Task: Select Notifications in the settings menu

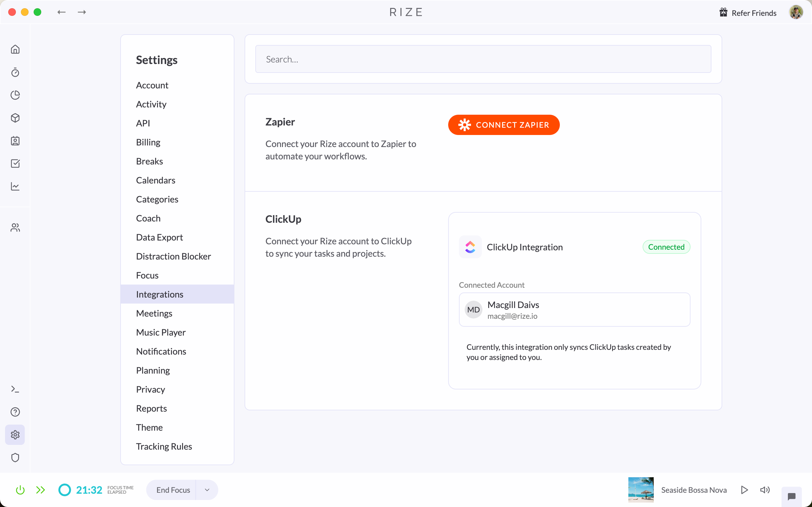Action: coord(161,351)
